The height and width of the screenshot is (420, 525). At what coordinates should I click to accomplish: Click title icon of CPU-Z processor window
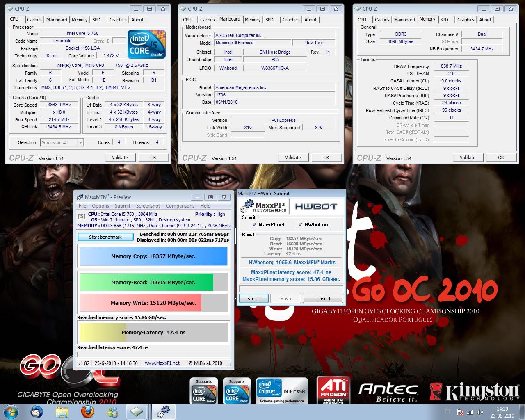point(11,9)
